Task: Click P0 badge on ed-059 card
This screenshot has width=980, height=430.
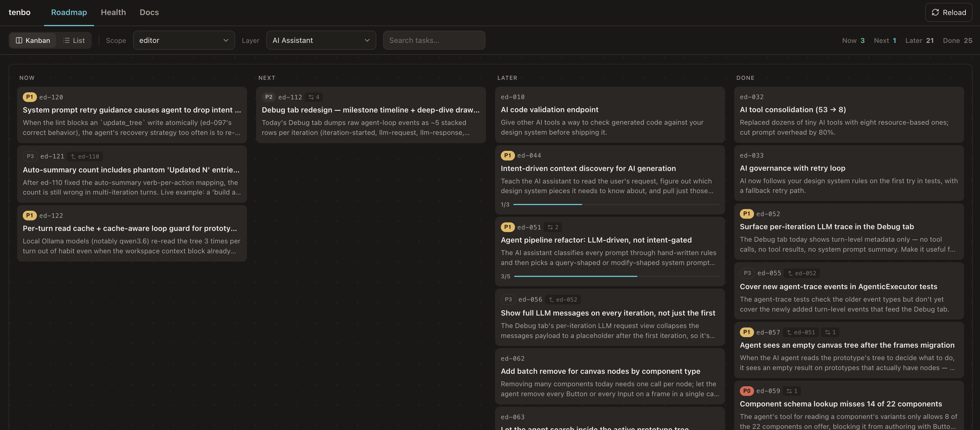Action: click(746, 391)
